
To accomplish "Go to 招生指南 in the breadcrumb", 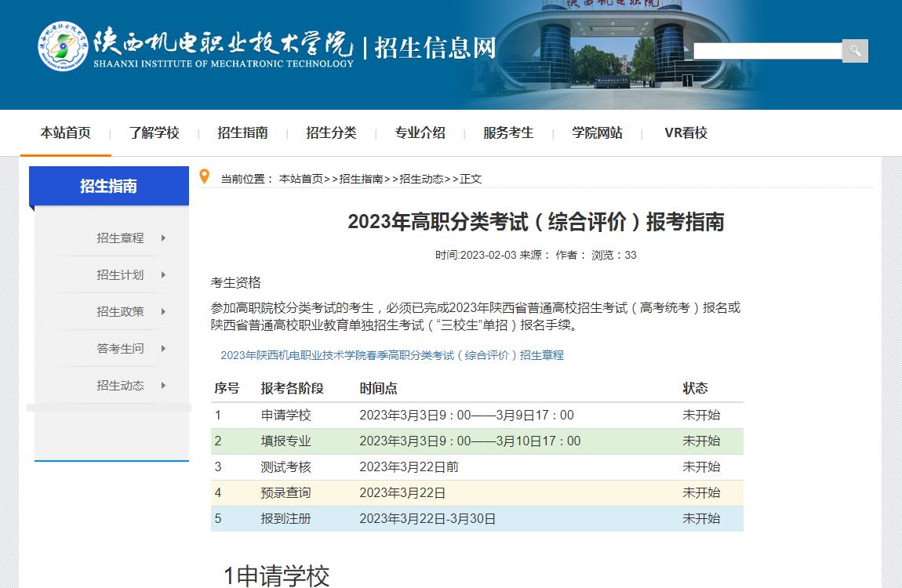I will pos(362,179).
